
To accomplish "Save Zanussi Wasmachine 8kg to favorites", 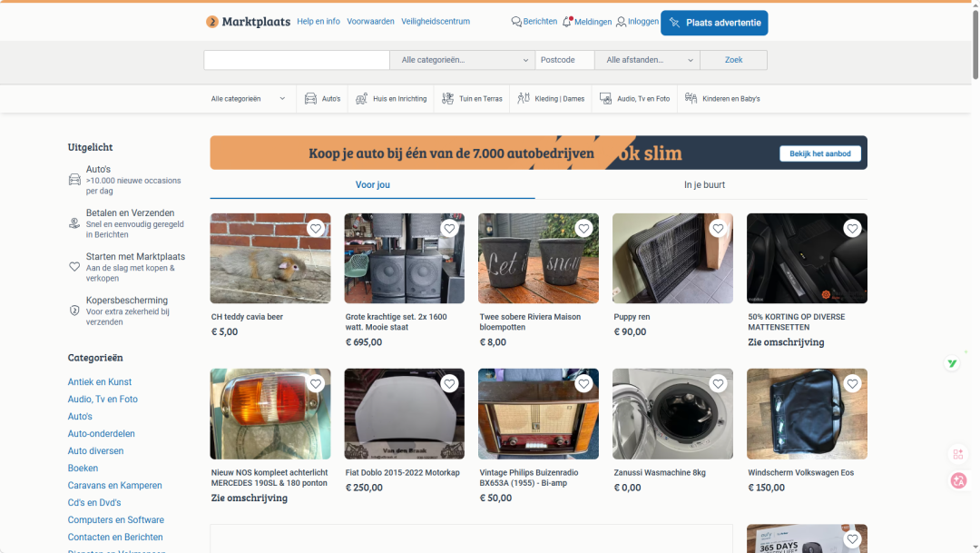I will tap(718, 384).
